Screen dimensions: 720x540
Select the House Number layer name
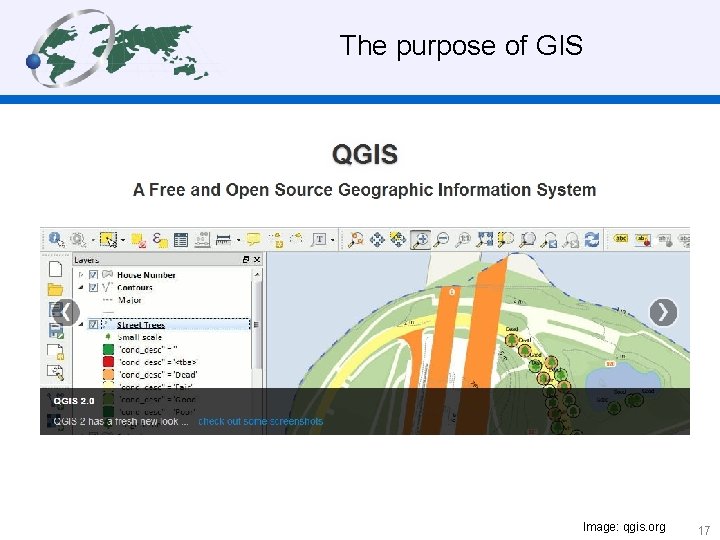pos(146,275)
